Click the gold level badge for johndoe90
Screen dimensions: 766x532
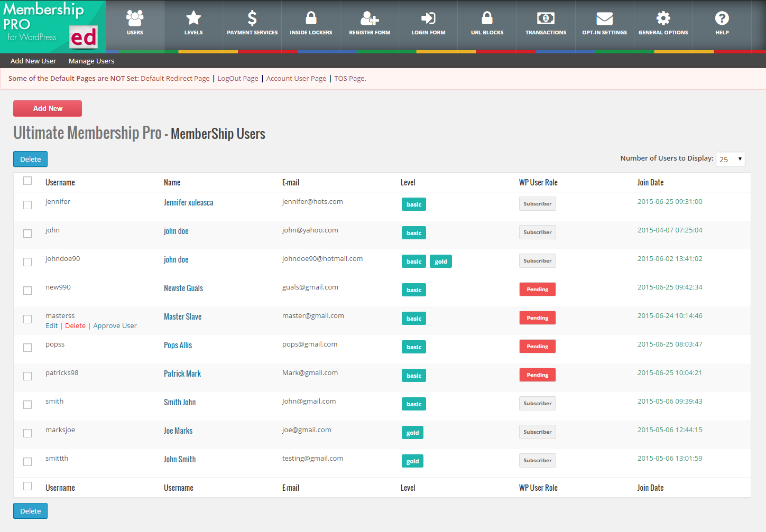point(441,262)
